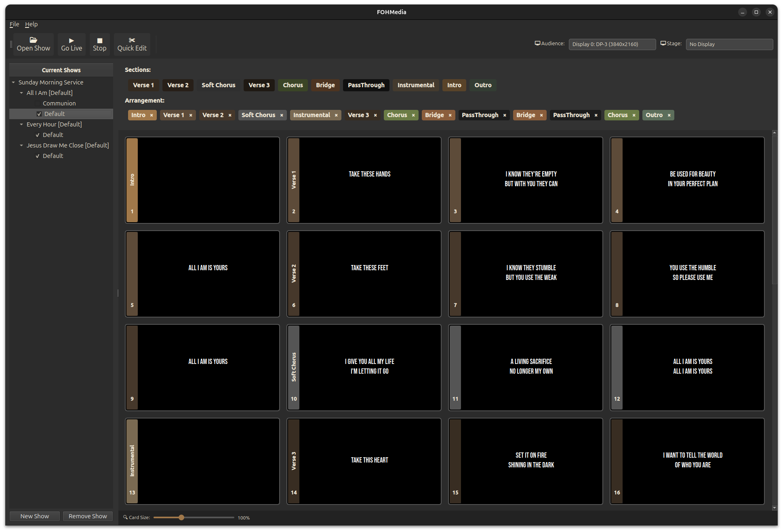This screenshot has width=783, height=532.
Task: Add the Intro section tag
Action: [454, 85]
